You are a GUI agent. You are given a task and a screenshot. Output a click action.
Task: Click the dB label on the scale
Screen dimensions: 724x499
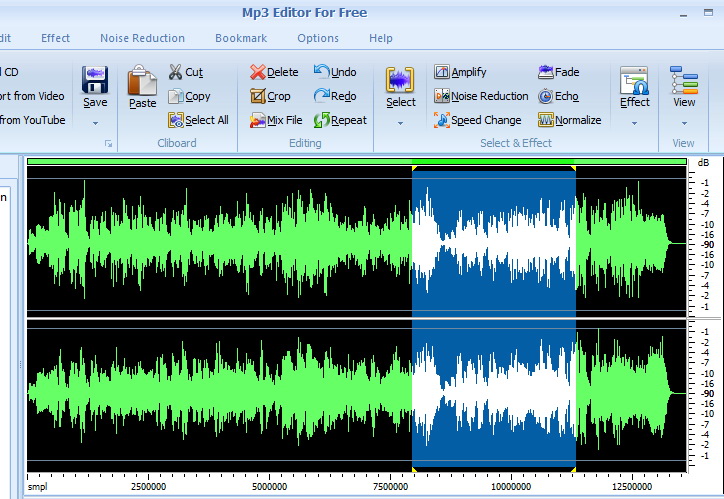(703, 162)
